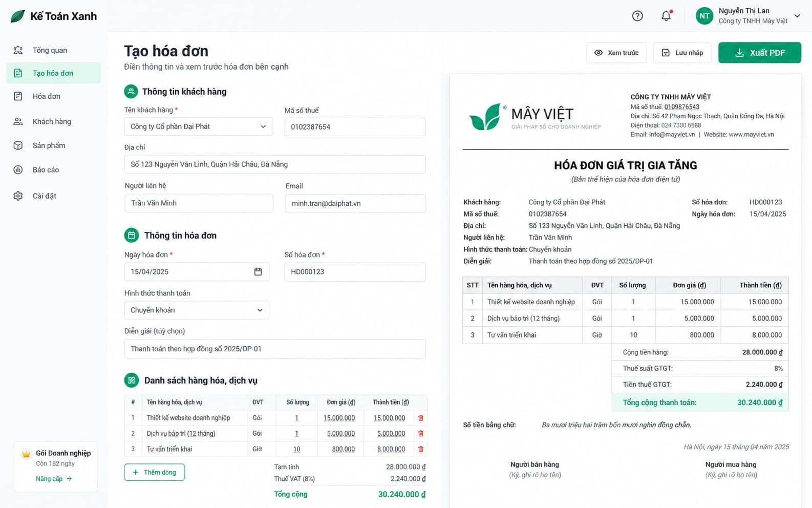The width and height of the screenshot is (812, 508).
Task: Click the Diễn giải input field
Action: (x=275, y=349)
